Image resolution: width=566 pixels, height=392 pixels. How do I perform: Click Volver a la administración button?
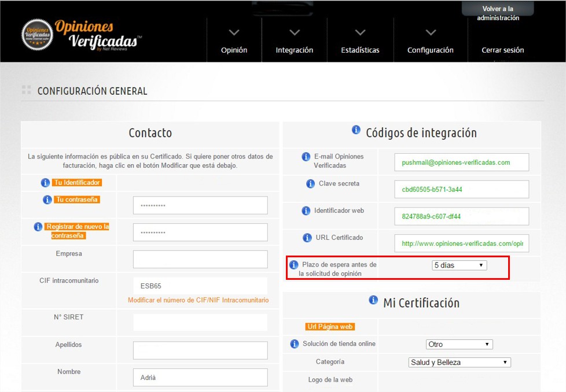point(498,13)
